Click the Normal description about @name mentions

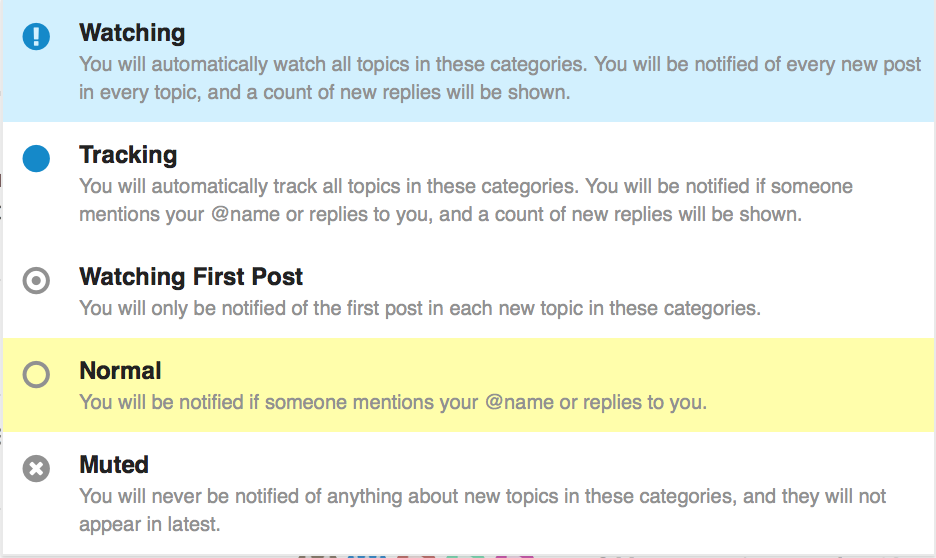coord(393,403)
